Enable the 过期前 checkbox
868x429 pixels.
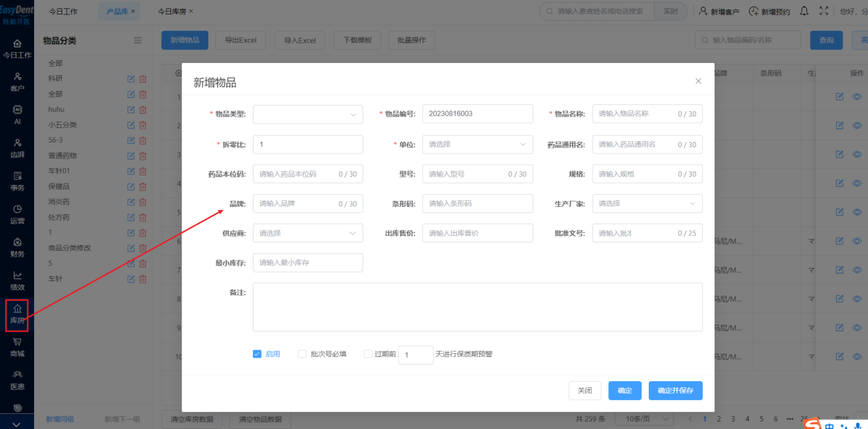click(x=369, y=354)
